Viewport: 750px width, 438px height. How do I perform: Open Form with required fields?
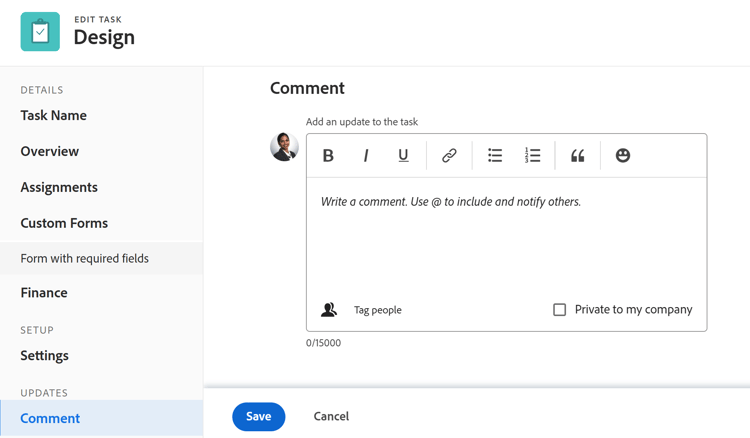85,258
